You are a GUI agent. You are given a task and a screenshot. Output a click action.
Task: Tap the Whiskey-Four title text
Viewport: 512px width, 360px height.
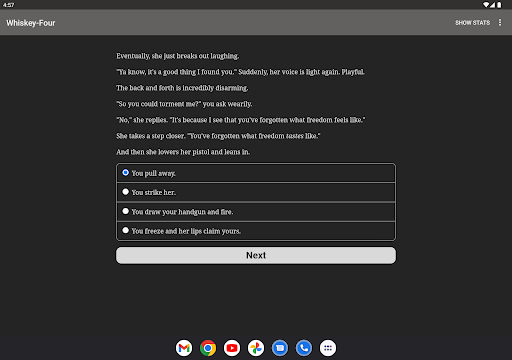31,23
